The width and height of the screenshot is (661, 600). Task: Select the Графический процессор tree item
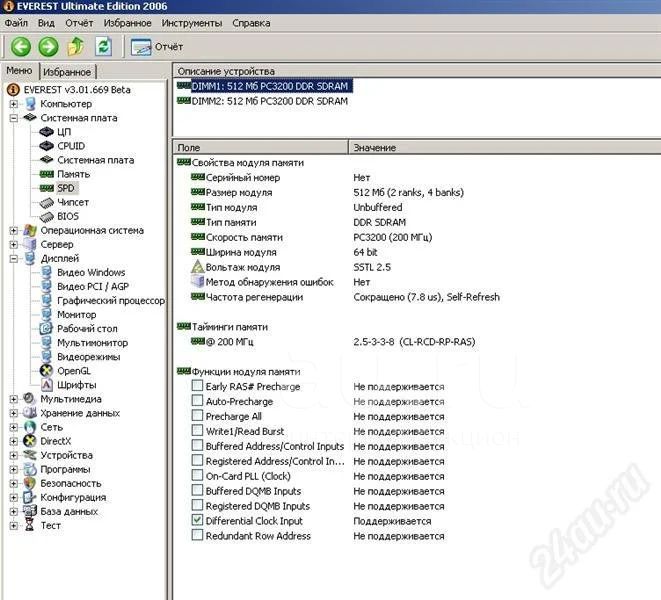pyautogui.click(x=110, y=301)
